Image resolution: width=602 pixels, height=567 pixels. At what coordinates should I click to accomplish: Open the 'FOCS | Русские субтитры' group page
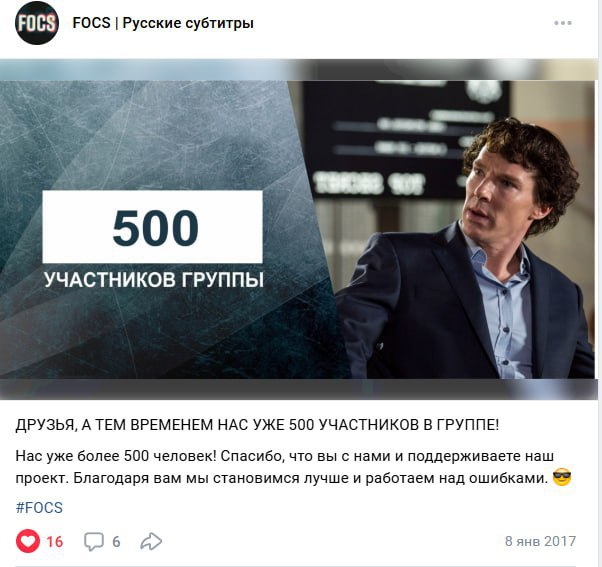(163, 23)
